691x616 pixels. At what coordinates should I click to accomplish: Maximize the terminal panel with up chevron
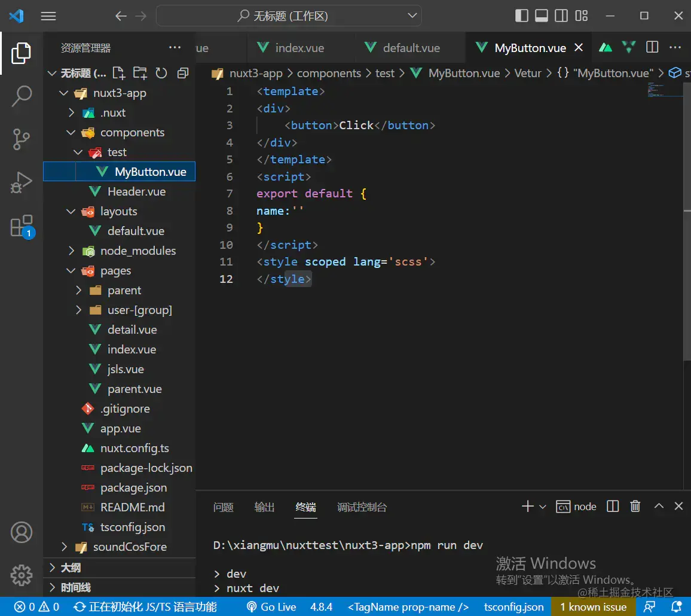click(x=659, y=507)
